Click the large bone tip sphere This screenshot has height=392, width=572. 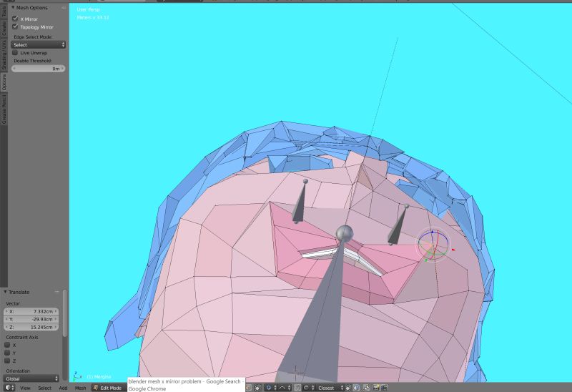click(345, 234)
